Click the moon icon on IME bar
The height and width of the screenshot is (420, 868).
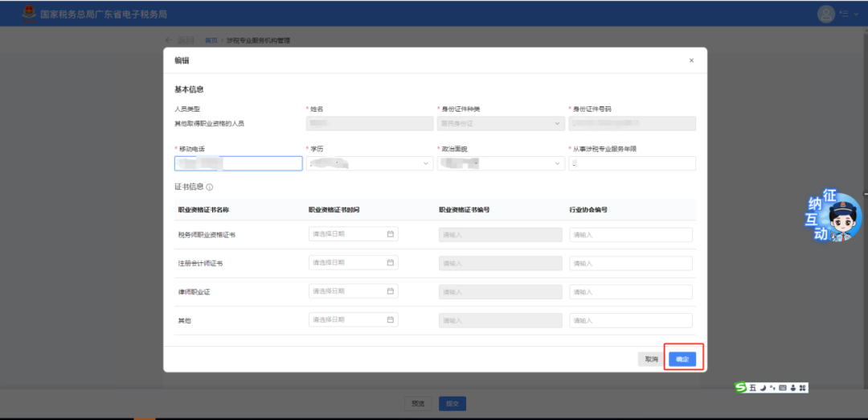762,389
